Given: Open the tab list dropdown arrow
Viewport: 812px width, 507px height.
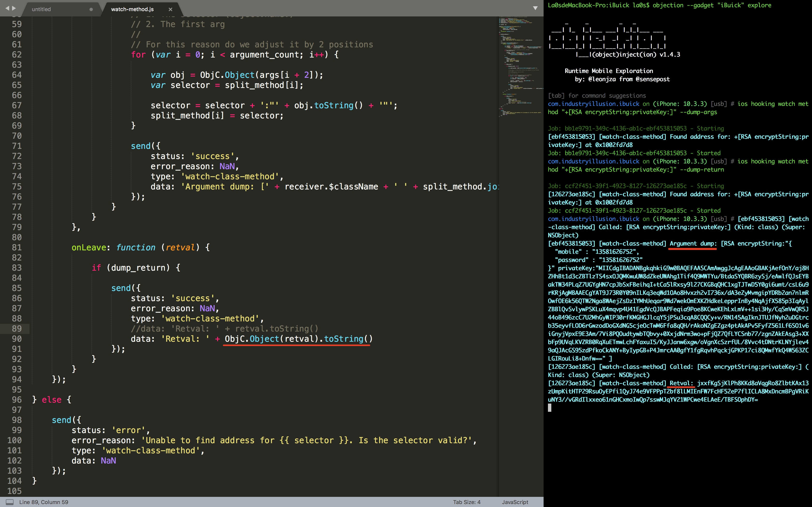Looking at the screenshot, I should 535,8.
